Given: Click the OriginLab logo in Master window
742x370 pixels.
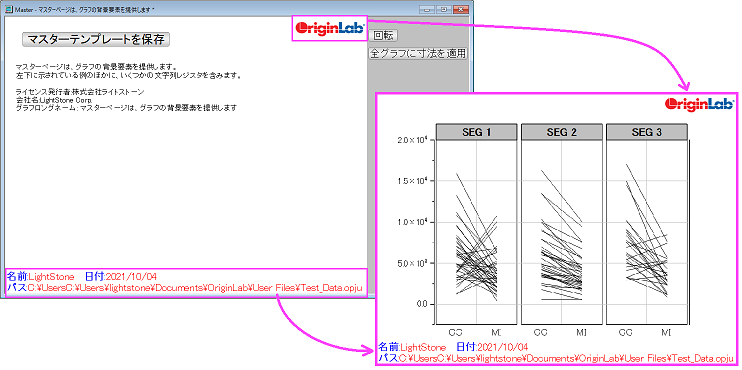Looking at the screenshot, I should coord(329,28).
